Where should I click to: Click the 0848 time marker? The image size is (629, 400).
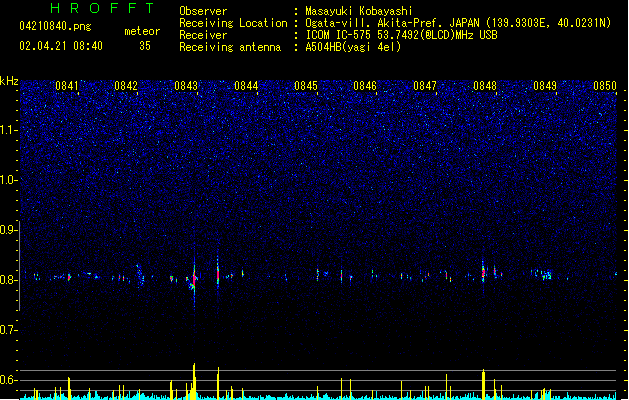485,86
